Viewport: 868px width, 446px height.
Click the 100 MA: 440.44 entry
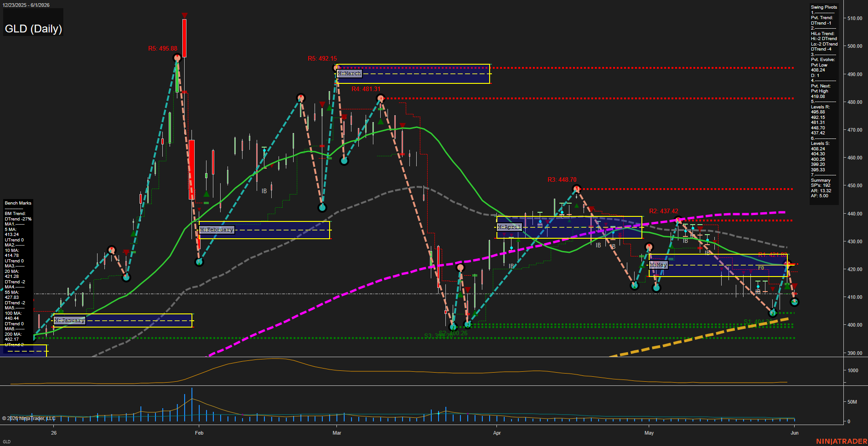(13, 316)
